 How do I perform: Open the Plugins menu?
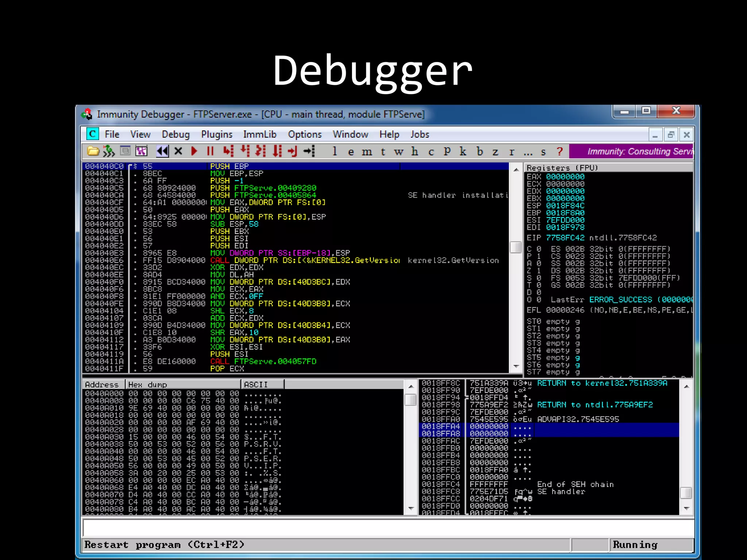tap(217, 134)
